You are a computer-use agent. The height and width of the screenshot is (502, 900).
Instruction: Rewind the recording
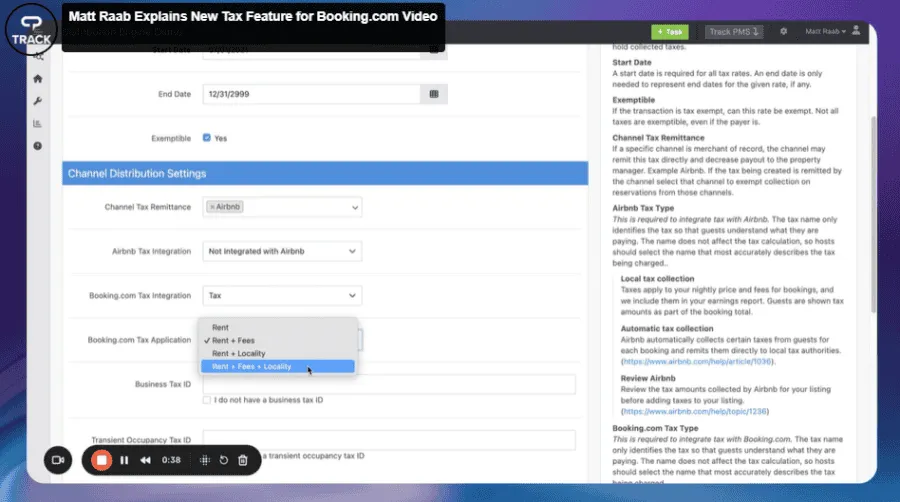(x=145, y=460)
